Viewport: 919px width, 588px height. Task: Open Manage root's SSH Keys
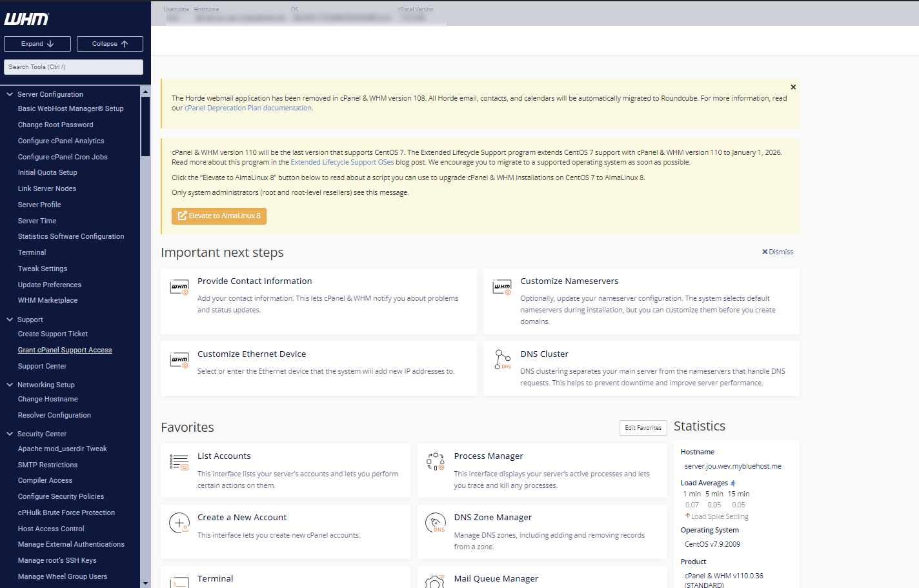tap(57, 560)
